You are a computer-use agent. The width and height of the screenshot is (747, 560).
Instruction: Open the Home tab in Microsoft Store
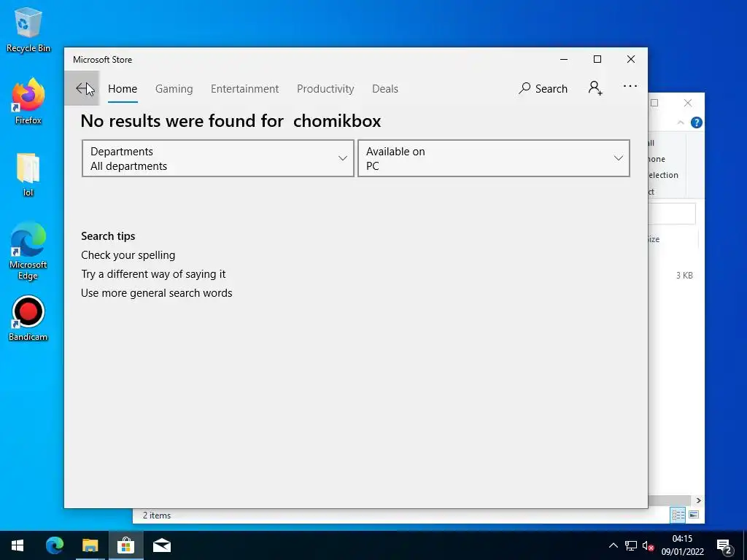(123, 88)
